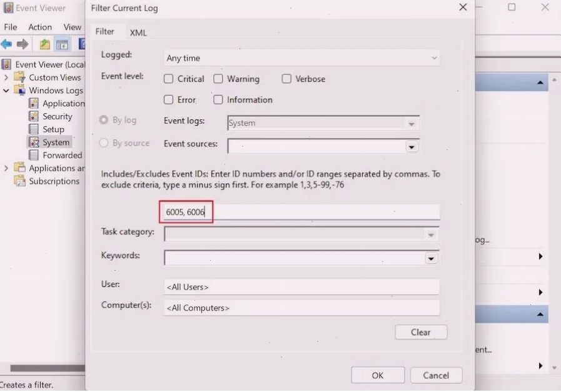Viewport: 561px width, 392px height.
Task: Check the Verbose event level box
Action: [286, 79]
